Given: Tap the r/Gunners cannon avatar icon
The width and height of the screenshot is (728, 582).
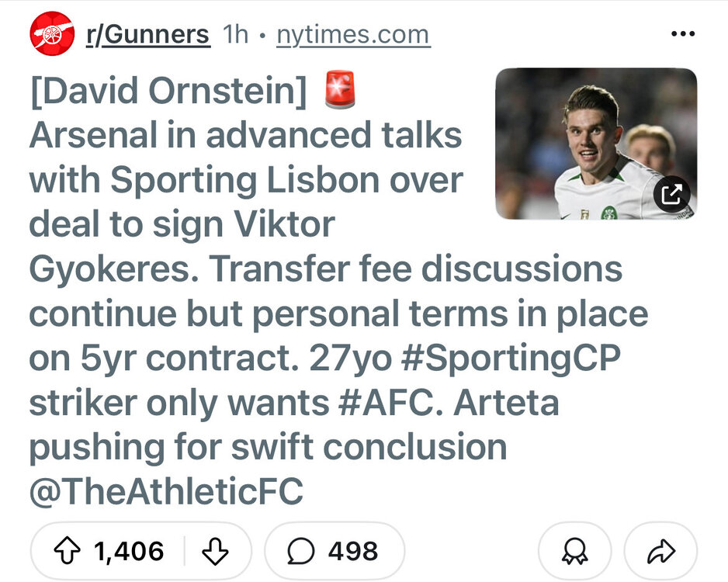Looking at the screenshot, I should [51, 34].
